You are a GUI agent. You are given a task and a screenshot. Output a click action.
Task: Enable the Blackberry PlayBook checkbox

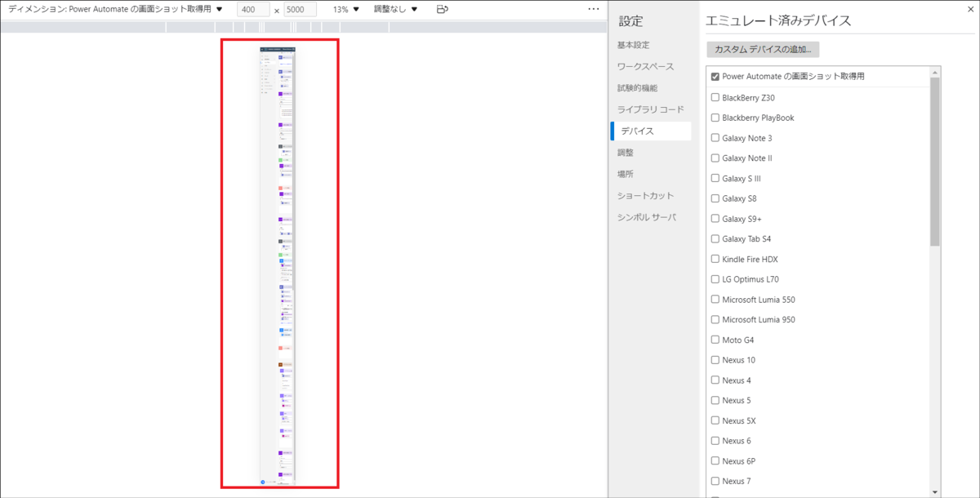coord(715,118)
